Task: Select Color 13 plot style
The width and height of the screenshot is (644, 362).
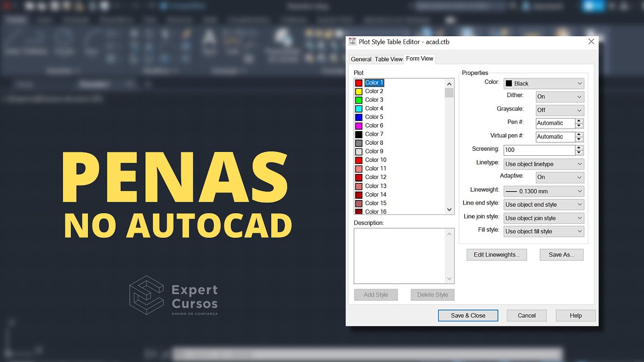Action: click(376, 186)
